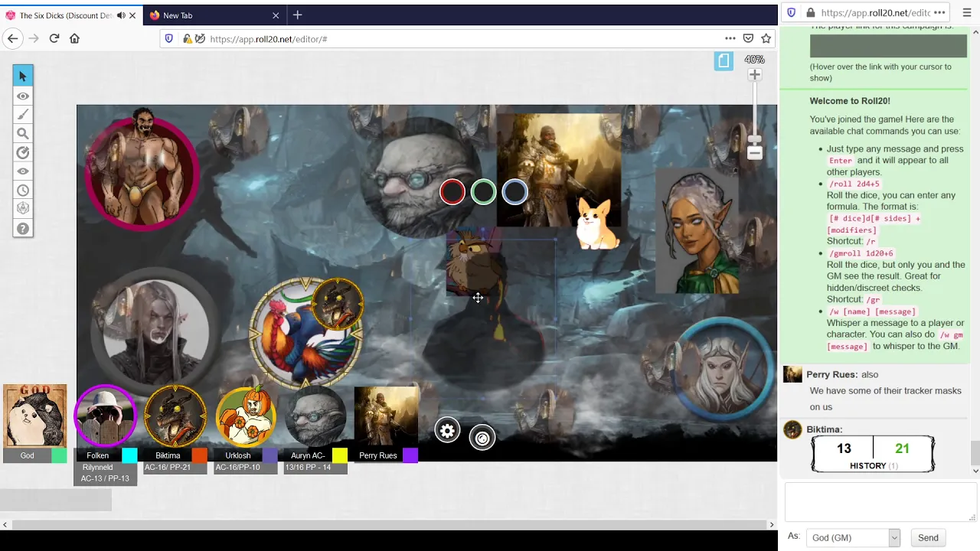Screen dimensions: 980x551
Task: Click the blue token bubble
Action: [x=514, y=192]
